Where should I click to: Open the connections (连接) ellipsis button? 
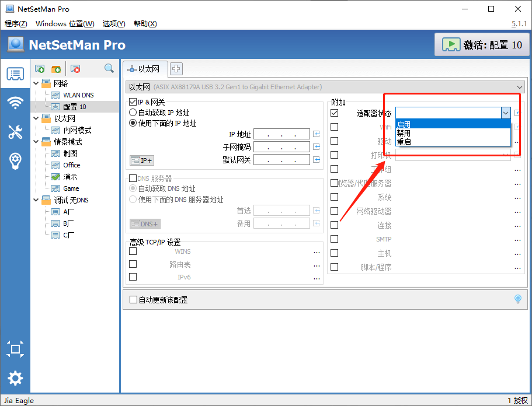point(517,226)
